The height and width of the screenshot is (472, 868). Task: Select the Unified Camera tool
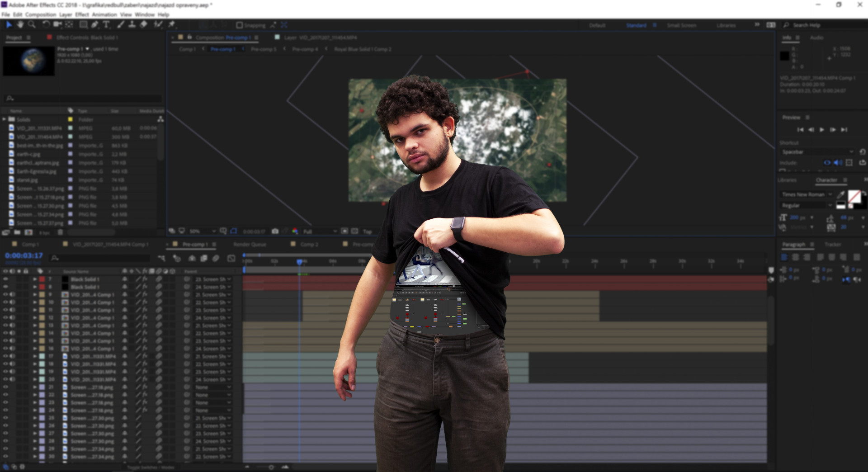click(57, 24)
